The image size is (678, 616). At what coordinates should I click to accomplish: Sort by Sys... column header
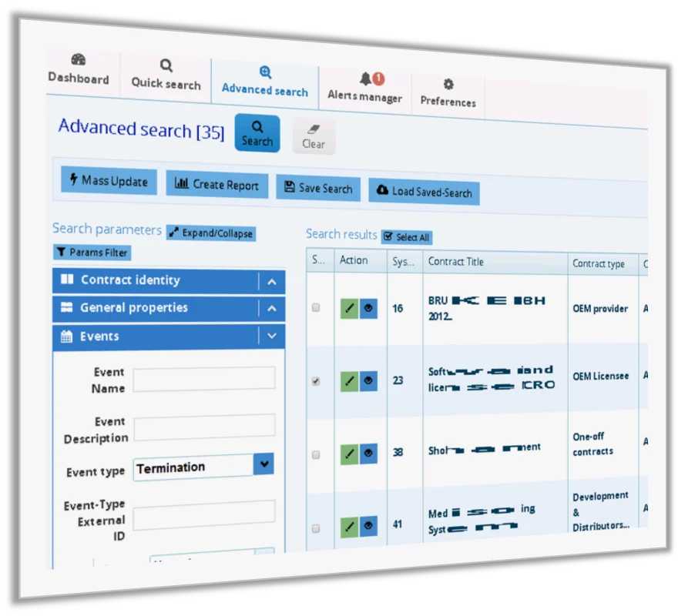[x=405, y=261]
